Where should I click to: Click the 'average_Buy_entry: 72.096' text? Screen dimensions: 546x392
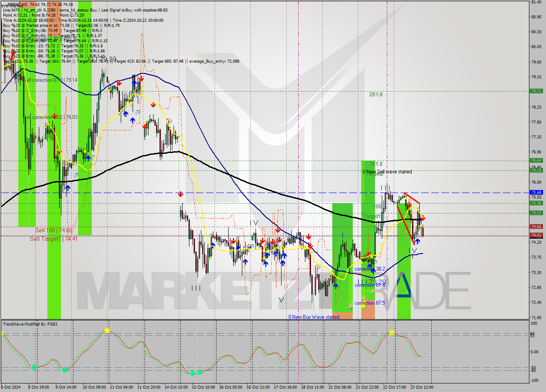(215, 61)
